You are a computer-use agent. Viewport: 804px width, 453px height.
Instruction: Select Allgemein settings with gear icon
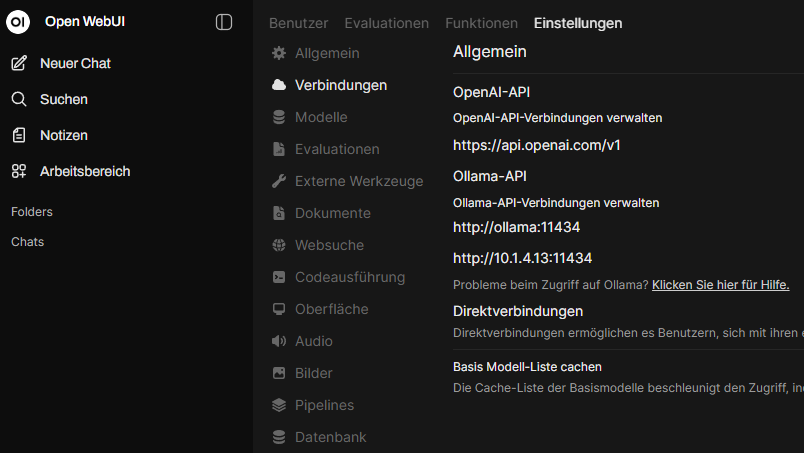326,53
